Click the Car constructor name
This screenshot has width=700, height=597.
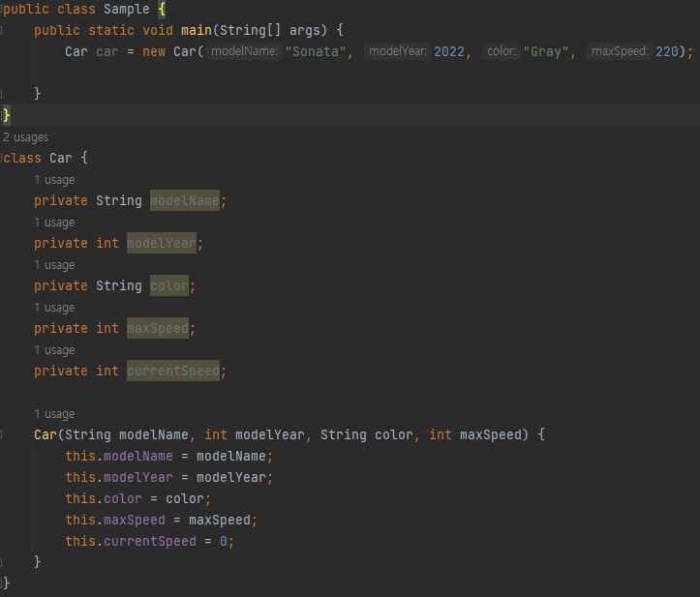[46, 435]
